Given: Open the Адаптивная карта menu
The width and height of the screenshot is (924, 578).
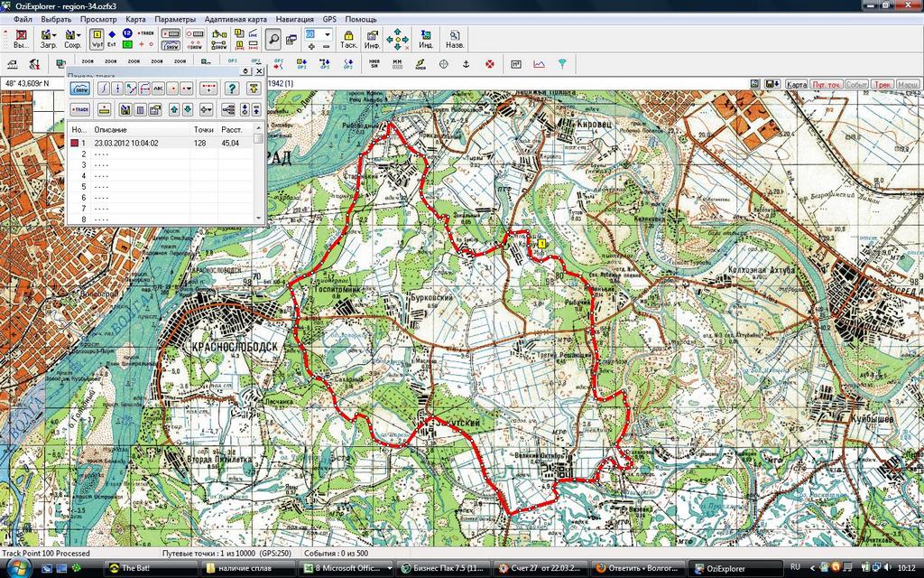Looking at the screenshot, I should coord(236,19).
